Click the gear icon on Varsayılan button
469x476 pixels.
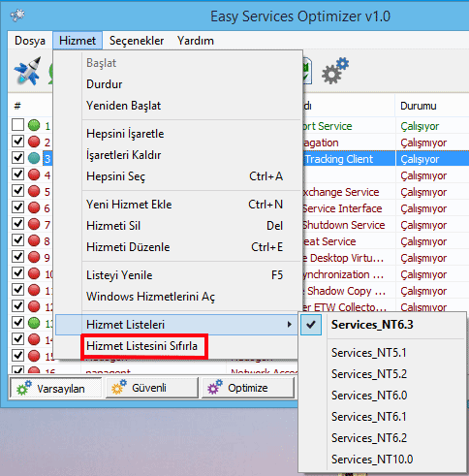(24, 388)
